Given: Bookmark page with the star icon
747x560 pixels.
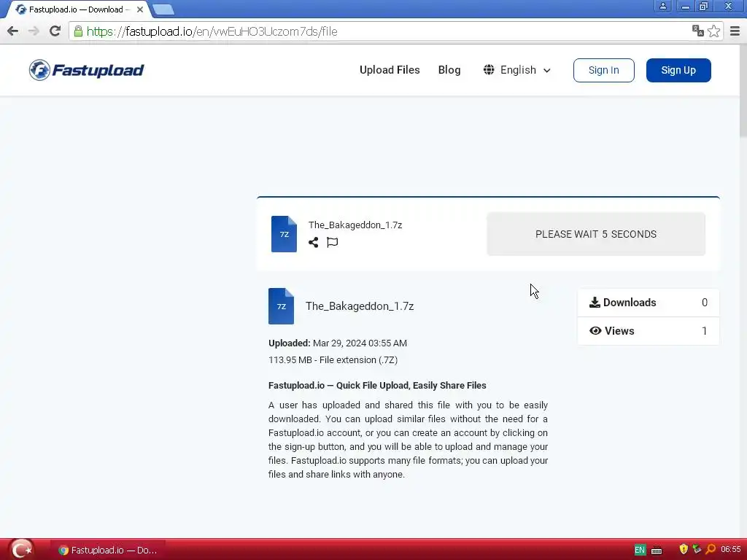Looking at the screenshot, I should tap(713, 31).
